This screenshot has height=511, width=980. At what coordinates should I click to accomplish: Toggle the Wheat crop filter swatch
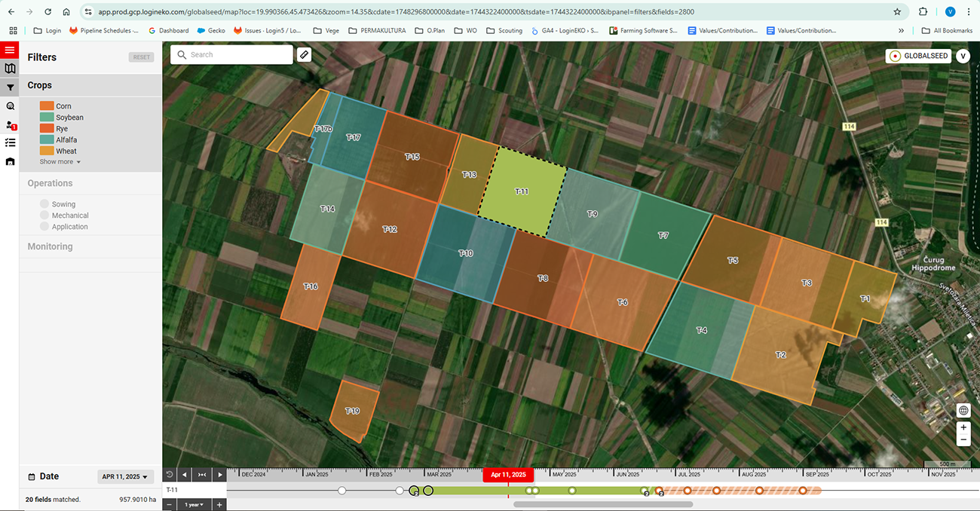(x=47, y=151)
